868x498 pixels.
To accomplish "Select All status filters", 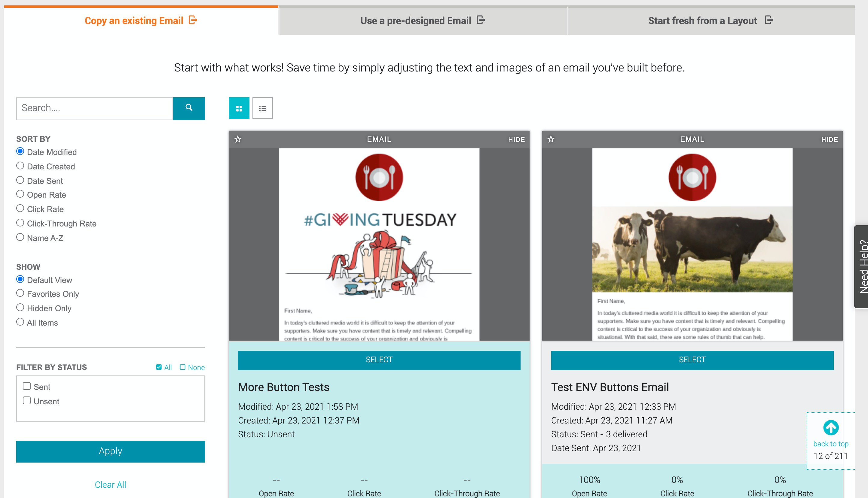I will point(164,367).
